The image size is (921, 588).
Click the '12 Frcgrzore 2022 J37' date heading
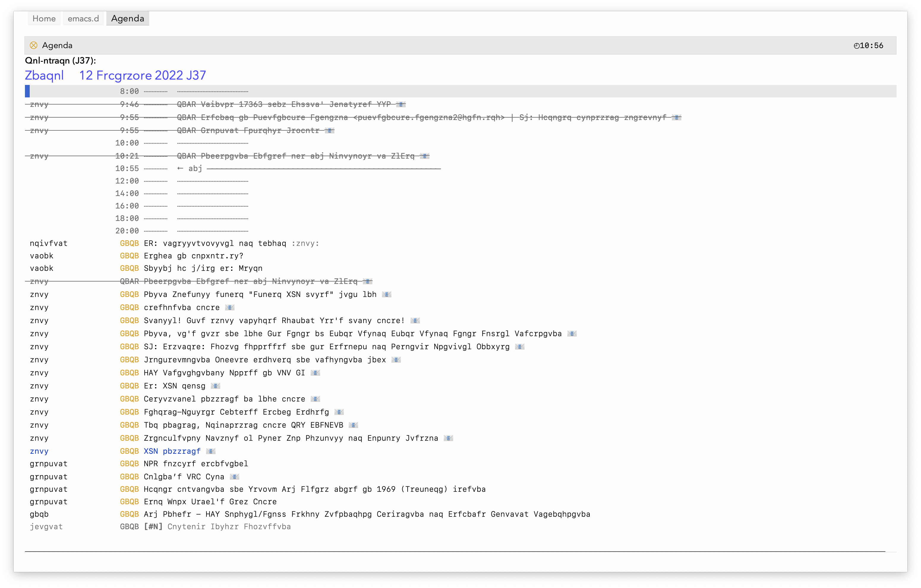[142, 76]
